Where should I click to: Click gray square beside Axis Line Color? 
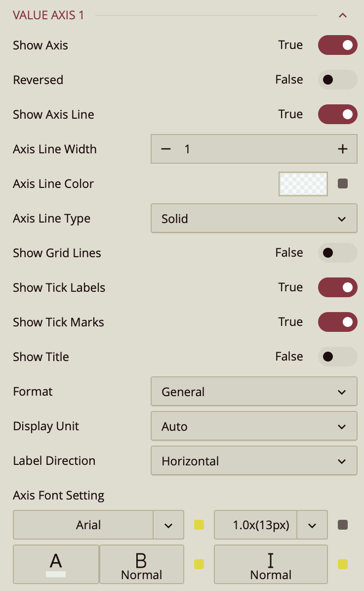coord(343,184)
